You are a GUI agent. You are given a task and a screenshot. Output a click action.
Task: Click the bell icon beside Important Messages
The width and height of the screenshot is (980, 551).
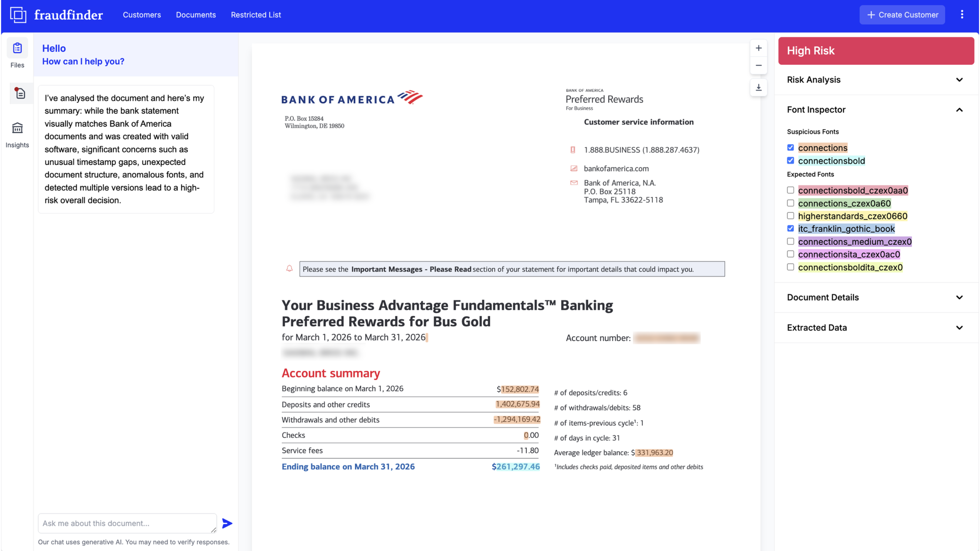pos(290,268)
